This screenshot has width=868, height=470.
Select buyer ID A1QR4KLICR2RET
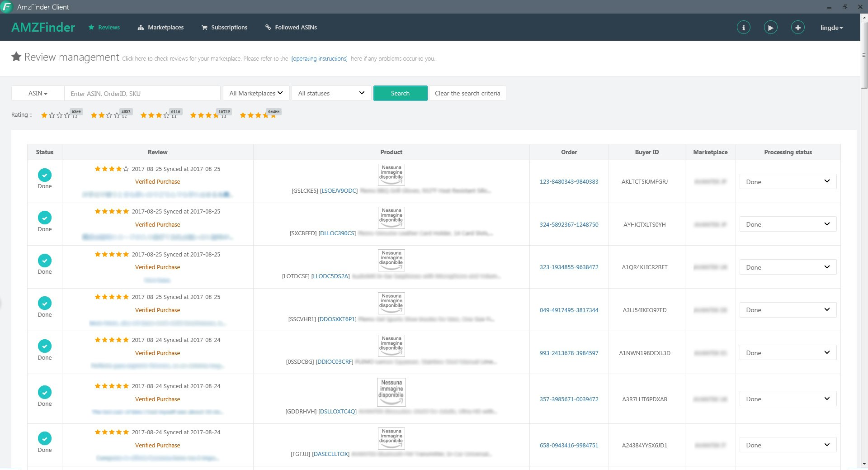pyautogui.click(x=644, y=267)
